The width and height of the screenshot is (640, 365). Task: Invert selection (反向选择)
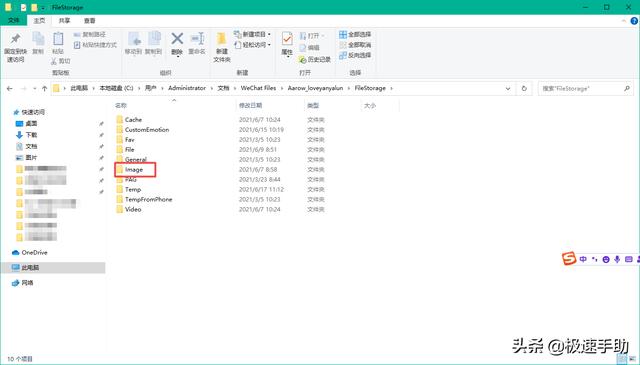pos(355,55)
